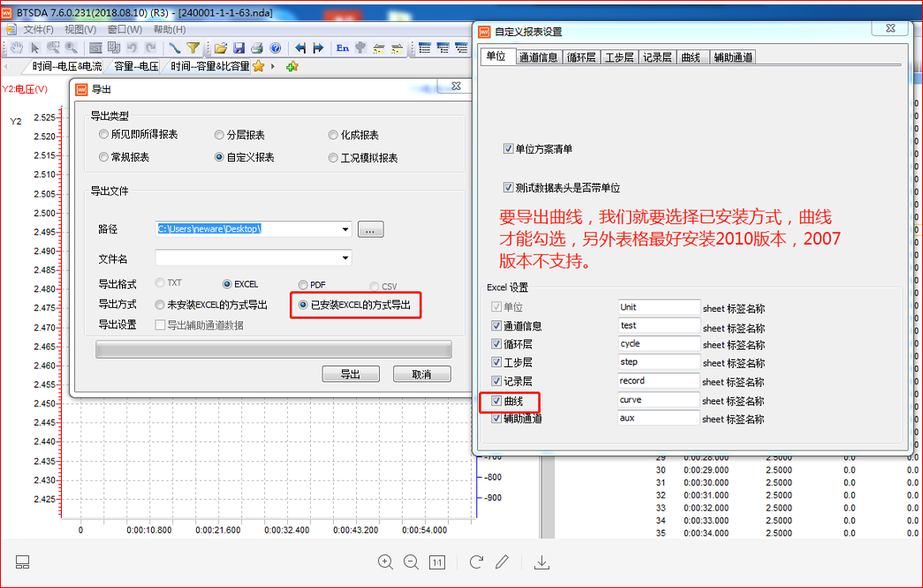The width and height of the screenshot is (923, 588).
Task: Click the RST reset icon
Action: 96,48
